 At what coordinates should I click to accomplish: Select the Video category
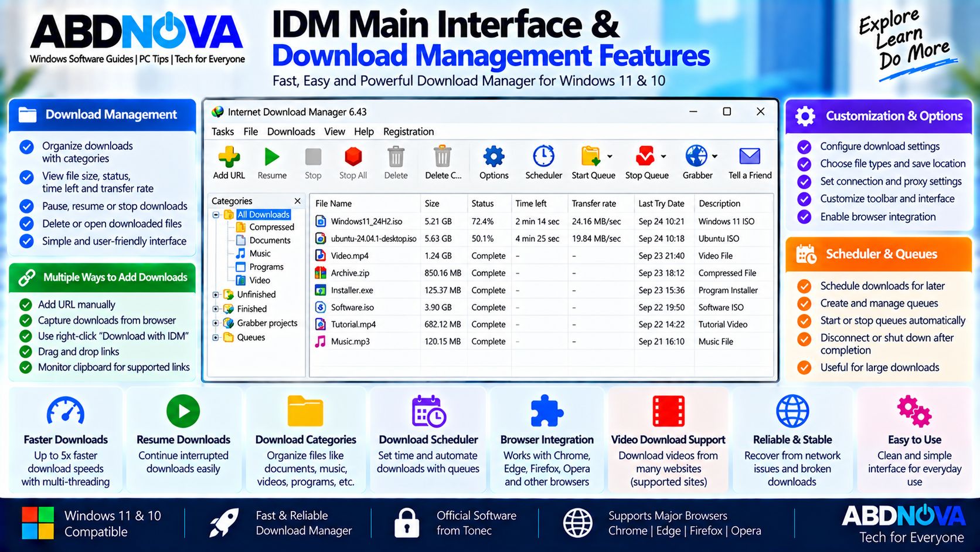(260, 280)
